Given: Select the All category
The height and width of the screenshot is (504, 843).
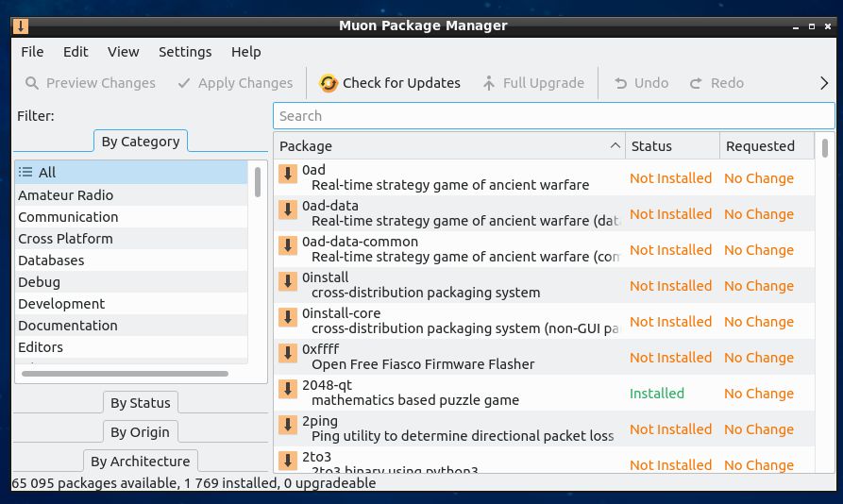Looking at the screenshot, I should point(131,172).
